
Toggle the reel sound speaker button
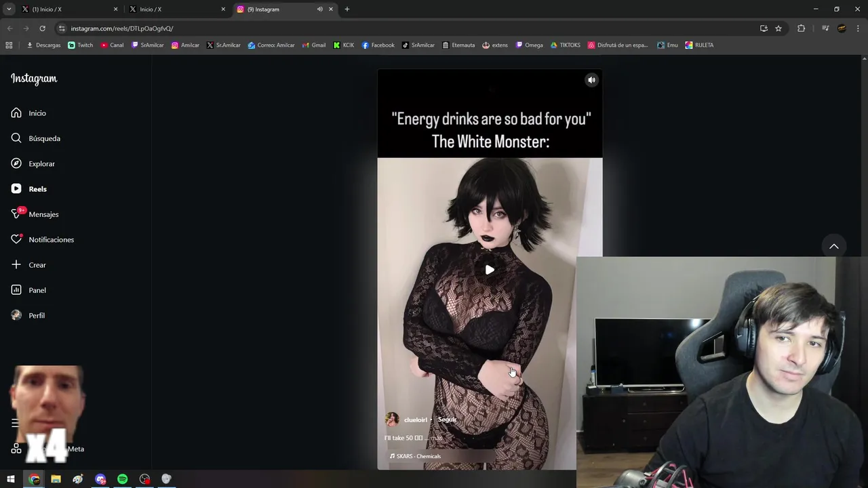[x=591, y=80]
